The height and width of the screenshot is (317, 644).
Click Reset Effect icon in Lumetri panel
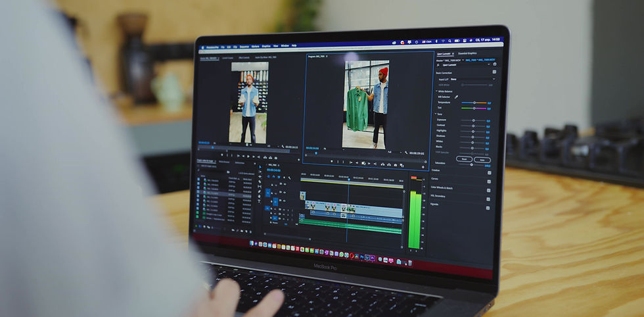(x=494, y=64)
